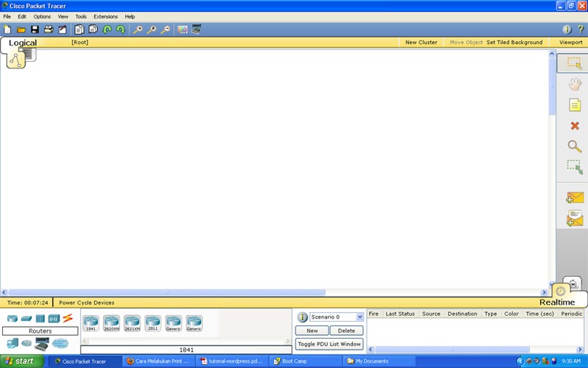Select the Custom Made Devices icon
This screenshot has width=588, height=368.
coord(42,344)
